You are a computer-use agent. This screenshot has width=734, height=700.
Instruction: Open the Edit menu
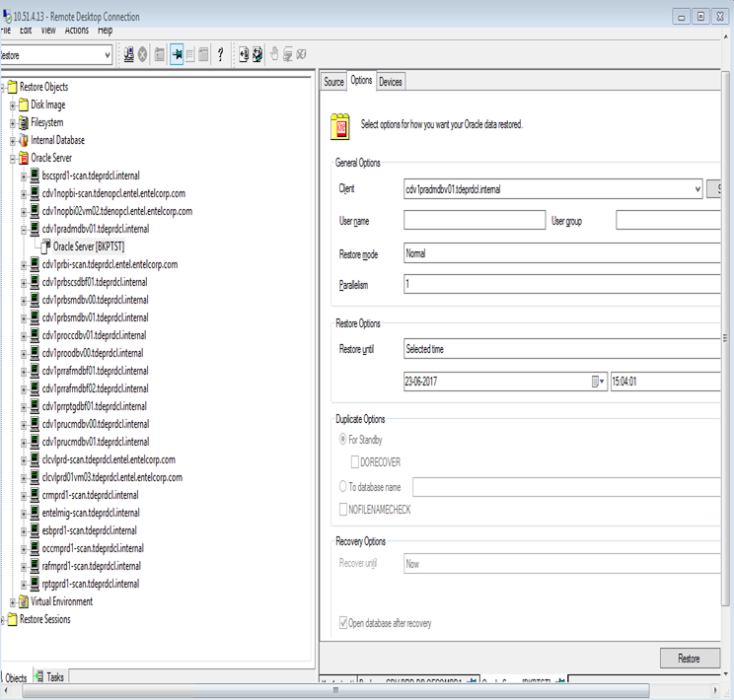(x=26, y=31)
